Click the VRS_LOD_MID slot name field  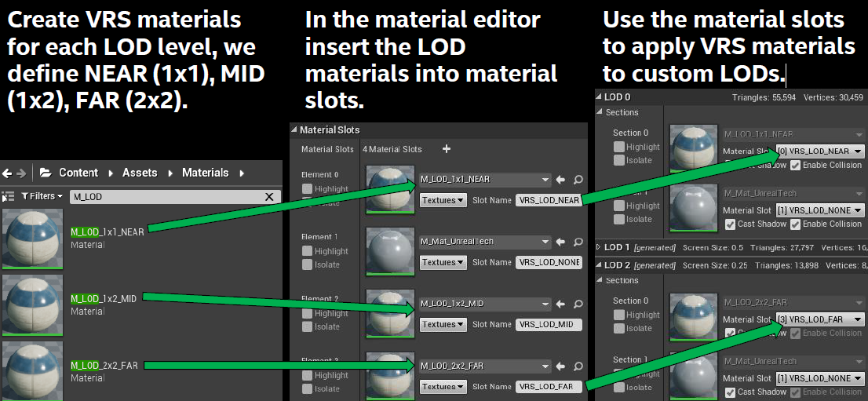pos(549,325)
